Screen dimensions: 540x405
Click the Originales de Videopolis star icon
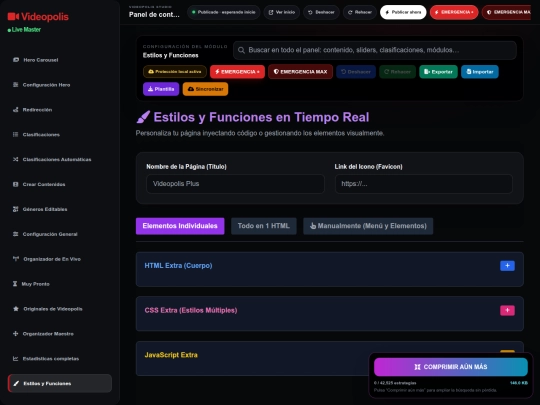click(x=16, y=309)
